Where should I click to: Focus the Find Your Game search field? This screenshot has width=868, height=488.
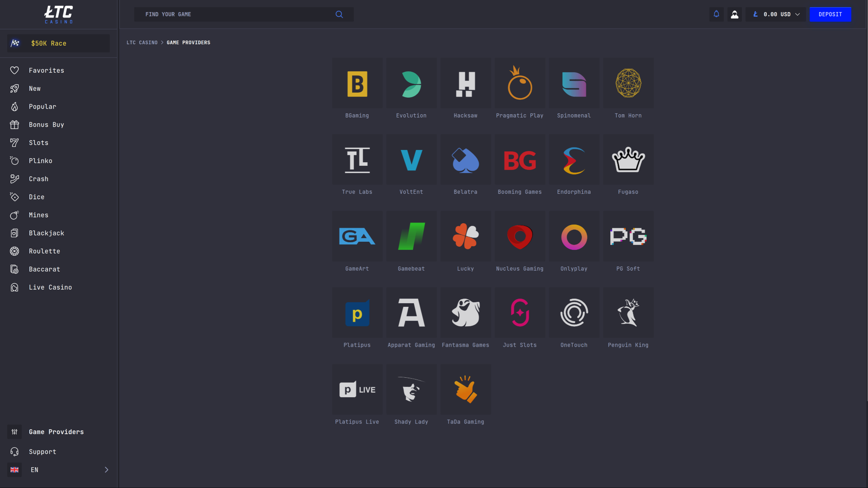tap(244, 14)
